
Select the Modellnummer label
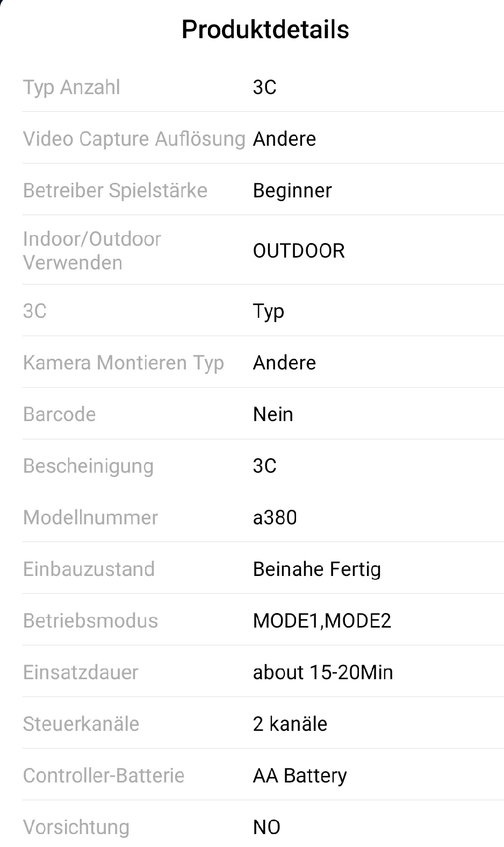[90, 517]
